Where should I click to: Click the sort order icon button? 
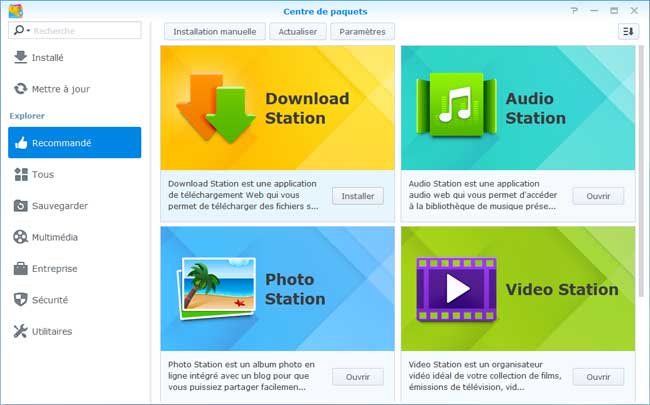(x=628, y=32)
